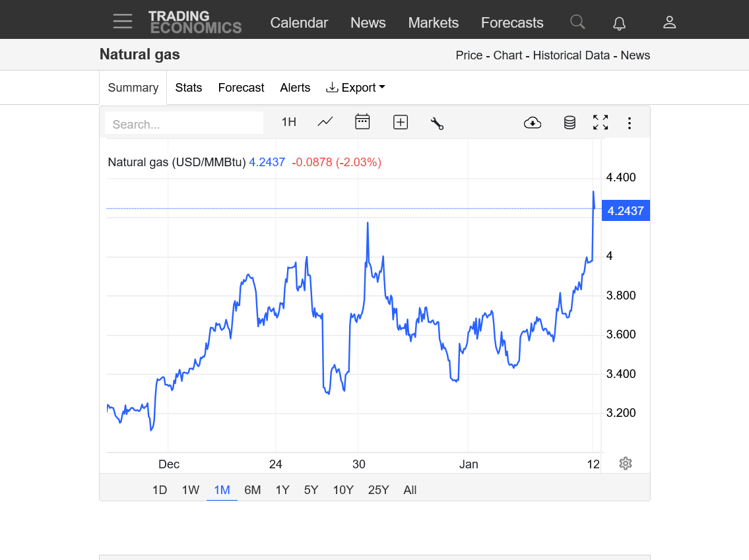Open the calendar date range picker
The image size is (749, 560).
pyautogui.click(x=362, y=122)
